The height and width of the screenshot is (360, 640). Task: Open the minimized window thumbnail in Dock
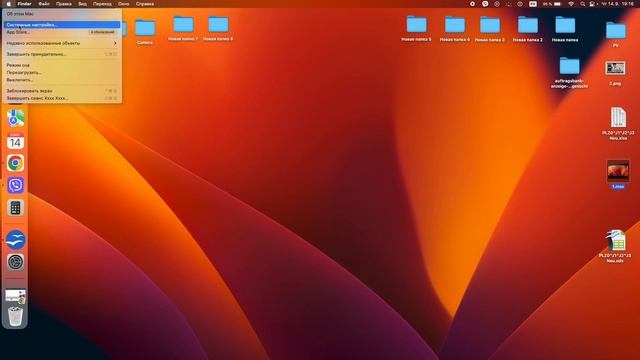[16, 296]
